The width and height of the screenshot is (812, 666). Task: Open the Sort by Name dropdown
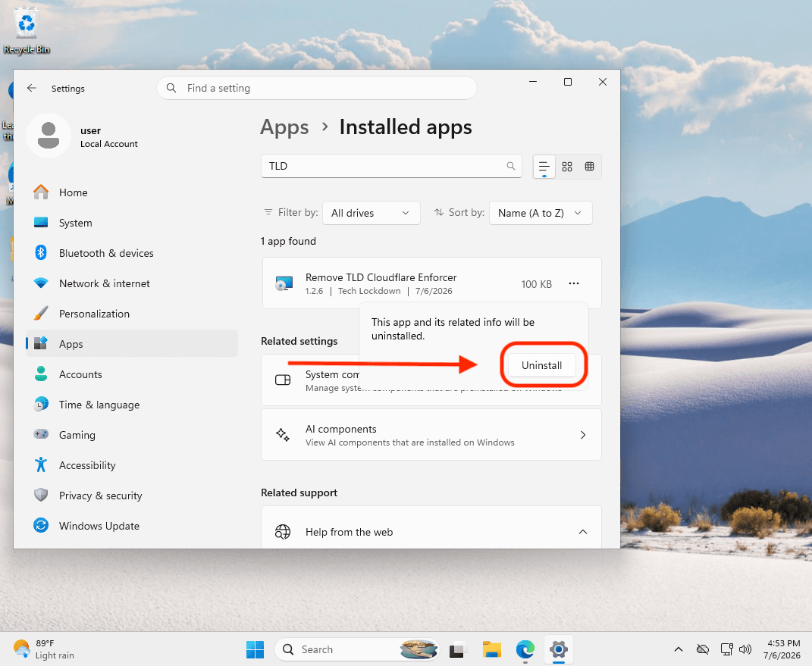(541, 213)
